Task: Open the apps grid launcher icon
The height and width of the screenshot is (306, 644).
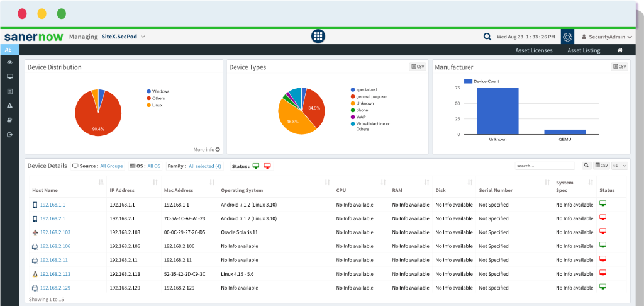Action: pos(318,36)
